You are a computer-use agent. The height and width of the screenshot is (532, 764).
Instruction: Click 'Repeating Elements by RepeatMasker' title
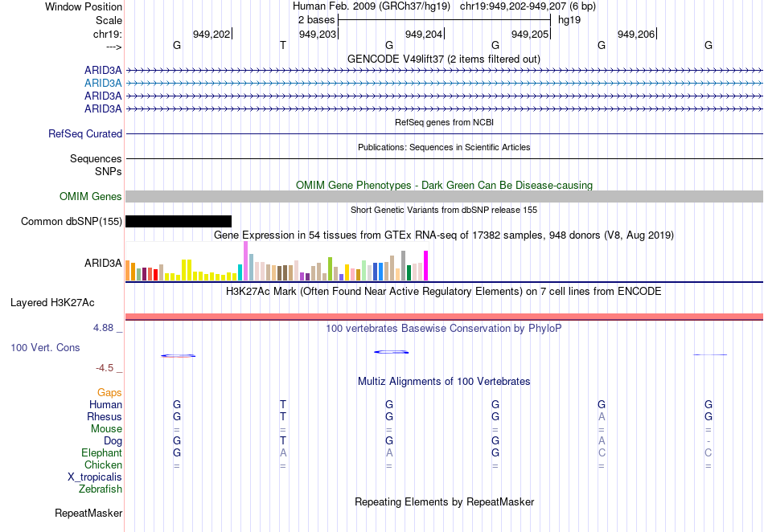(x=444, y=502)
